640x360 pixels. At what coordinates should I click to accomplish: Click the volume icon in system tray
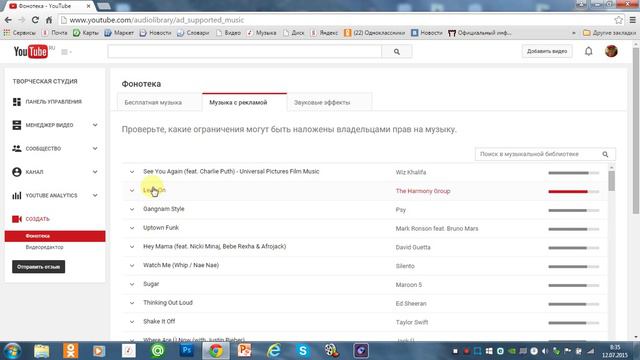pos(545,351)
